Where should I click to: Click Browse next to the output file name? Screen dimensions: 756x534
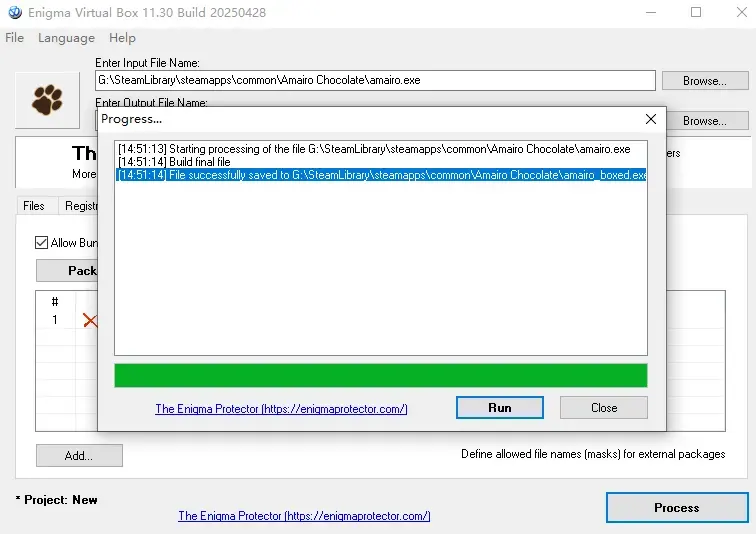click(x=707, y=120)
